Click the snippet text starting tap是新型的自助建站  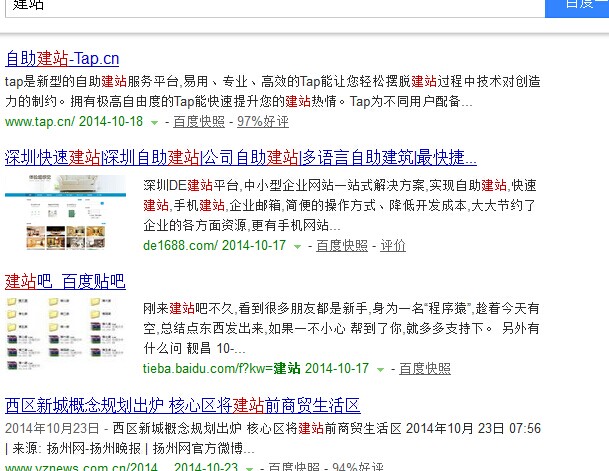pos(273,92)
